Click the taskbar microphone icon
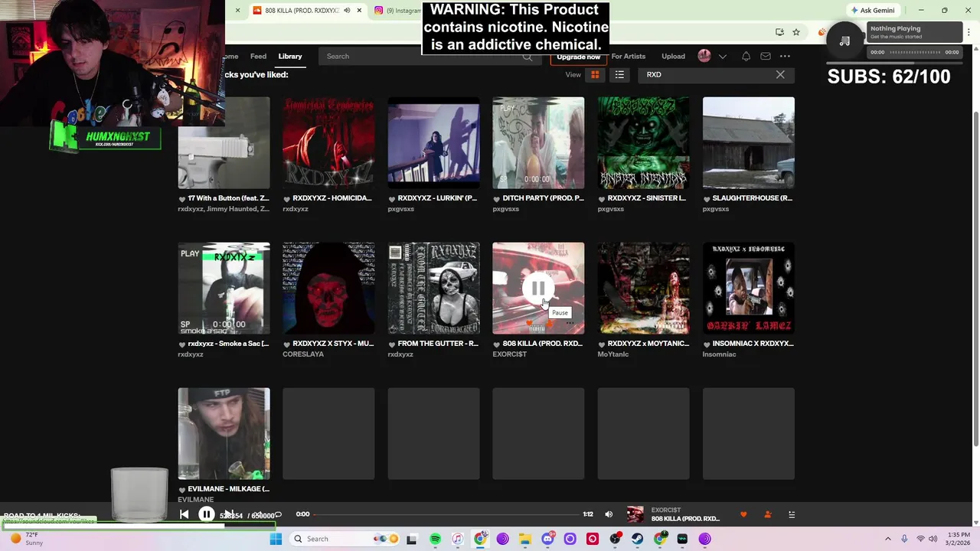 pos(904,539)
